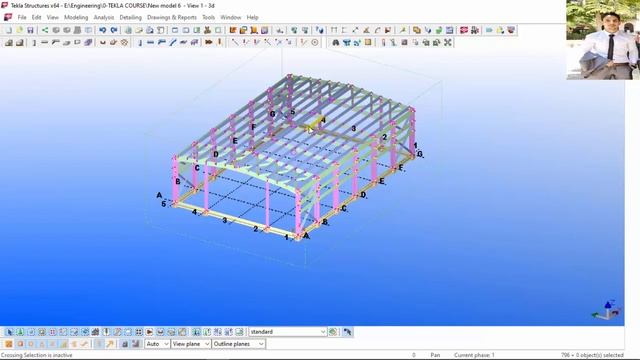The width and height of the screenshot is (640, 360).
Task: Toggle Snap to points switch
Action: point(9,344)
